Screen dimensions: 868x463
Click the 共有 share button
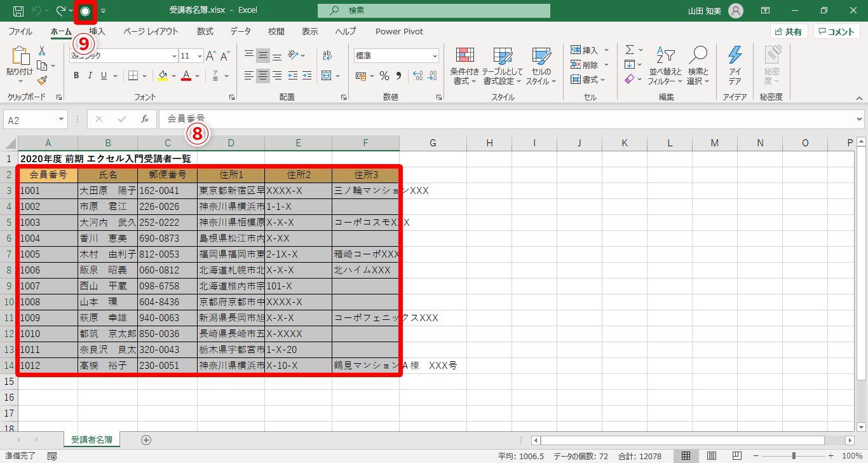tap(789, 31)
